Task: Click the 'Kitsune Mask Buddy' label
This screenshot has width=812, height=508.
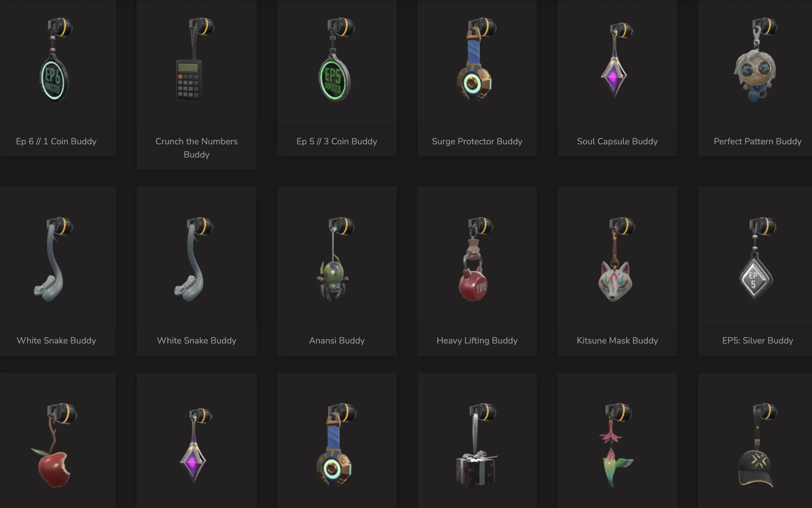Action: pos(617,340)
